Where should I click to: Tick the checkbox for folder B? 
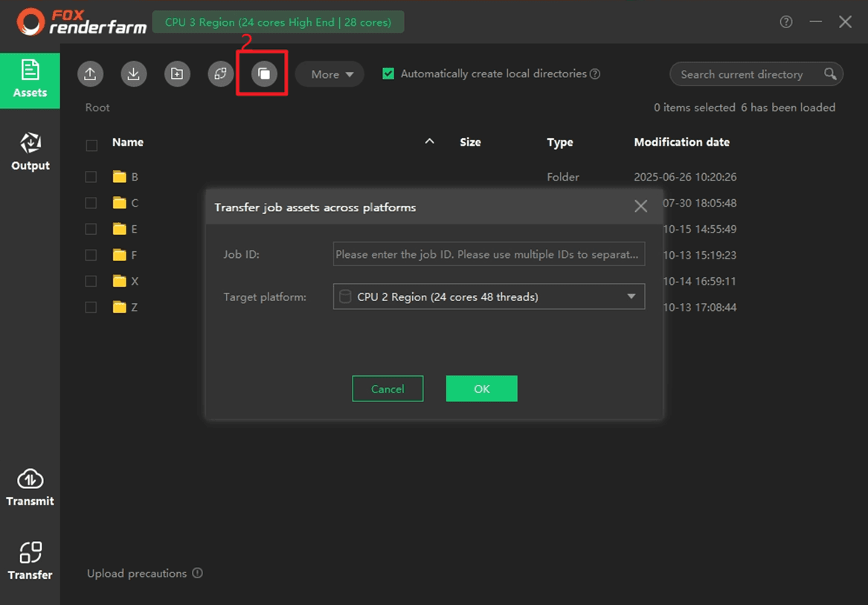coord(91,177)
